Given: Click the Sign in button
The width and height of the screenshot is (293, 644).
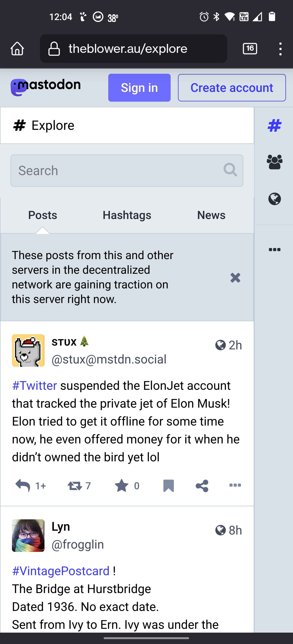Looking at the screenshot, I should coord(139,88).
